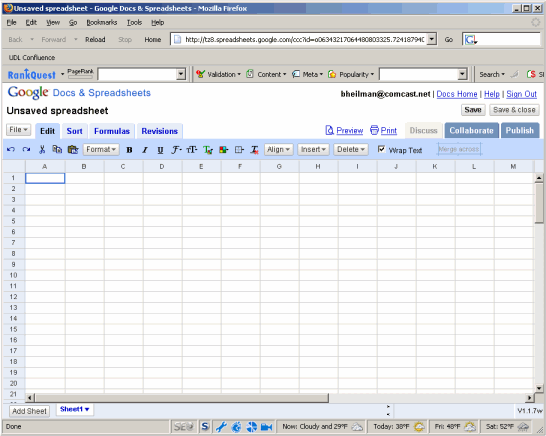The height and width of the screenshot is (436, 546).
Task: Paste from clipboard using the paste icon
Action: click(73, 149)
